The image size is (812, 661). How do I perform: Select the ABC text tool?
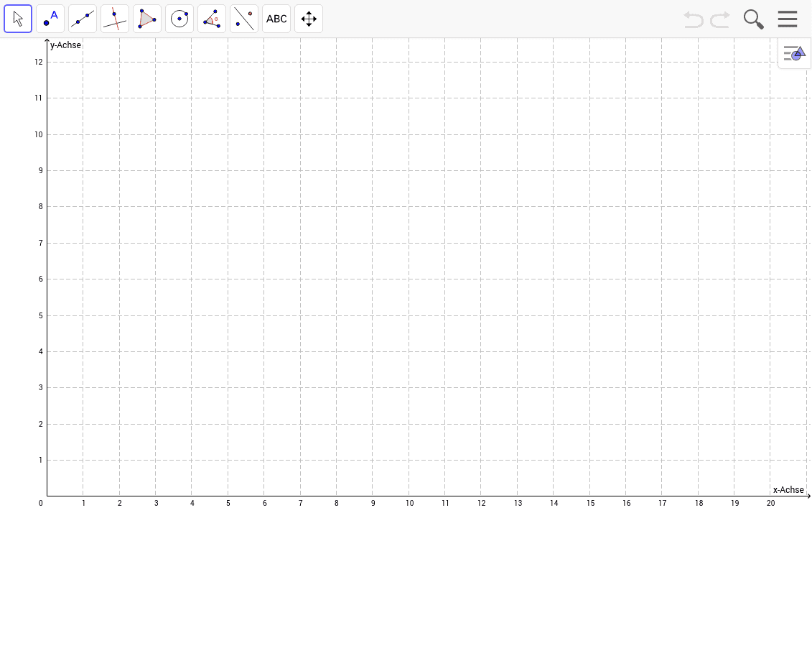pos(276,19)
